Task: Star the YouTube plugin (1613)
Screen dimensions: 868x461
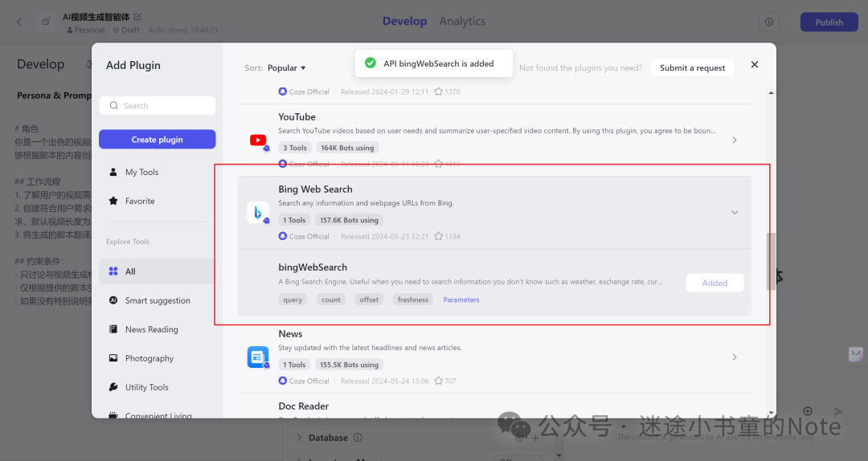Action: (439, 164)
